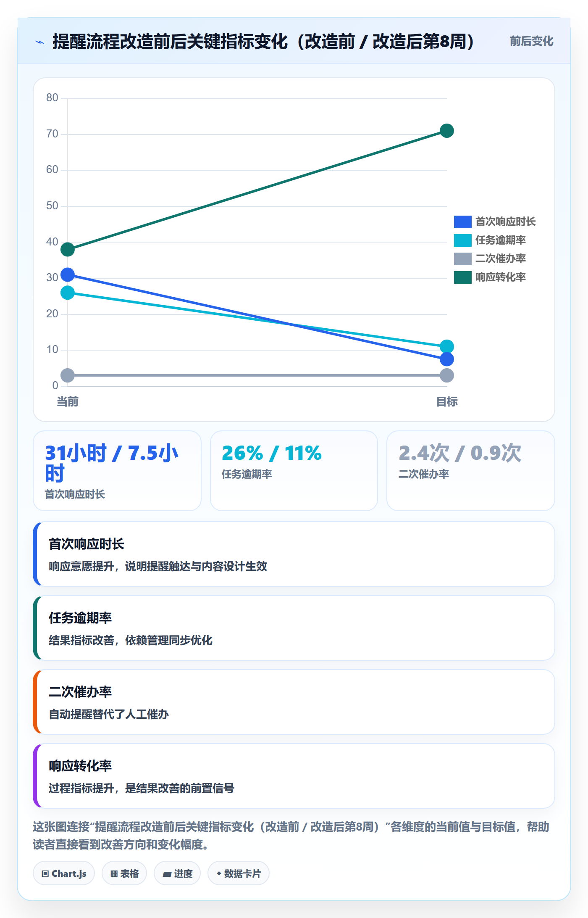This screenshot has height=918, width=588.
Task: Click the 数据卡片 tag chip
Action: 239,873
